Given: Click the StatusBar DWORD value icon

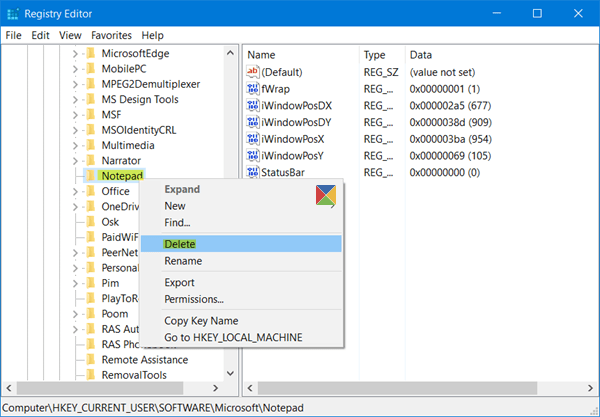Looking at the screenshot, I should (x=253, y=173).
